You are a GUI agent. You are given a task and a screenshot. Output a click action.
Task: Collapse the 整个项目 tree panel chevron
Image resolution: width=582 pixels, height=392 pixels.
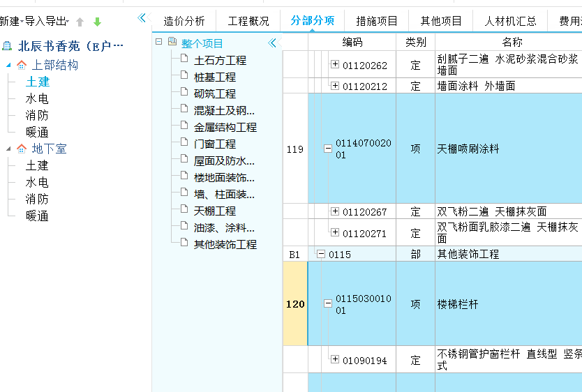tap(271, 43)
